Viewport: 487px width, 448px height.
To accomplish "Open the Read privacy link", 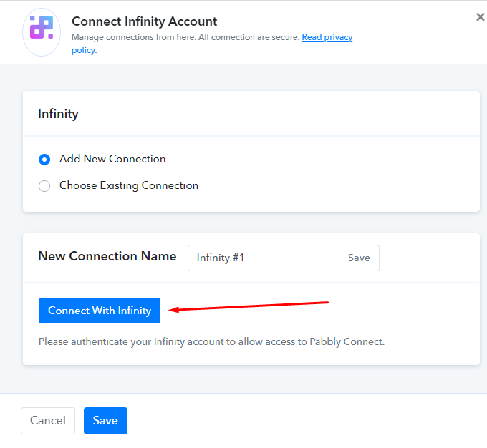I will pyautogui.click(x=327, y=37).
